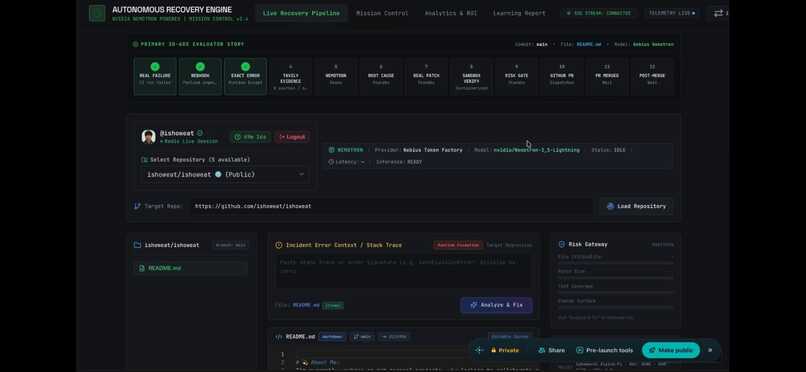
Task: Open the Learning Report tab
Action: [519, 13]
